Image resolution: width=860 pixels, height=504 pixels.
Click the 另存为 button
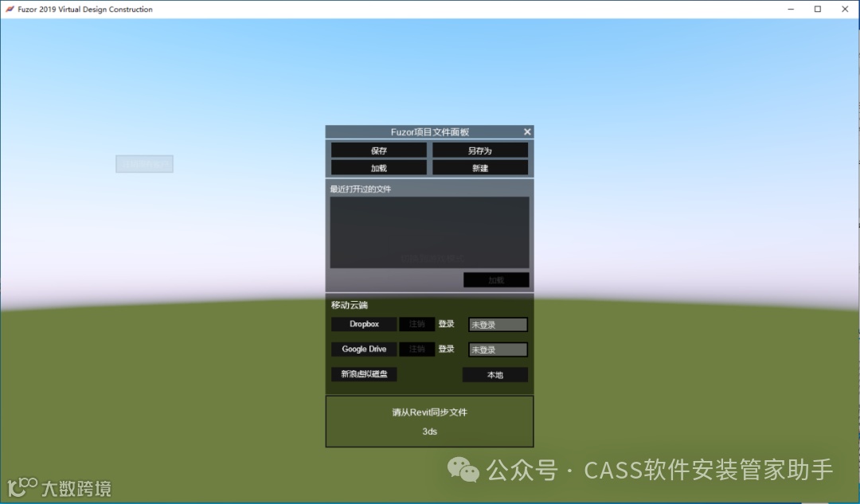coord(480,150)
